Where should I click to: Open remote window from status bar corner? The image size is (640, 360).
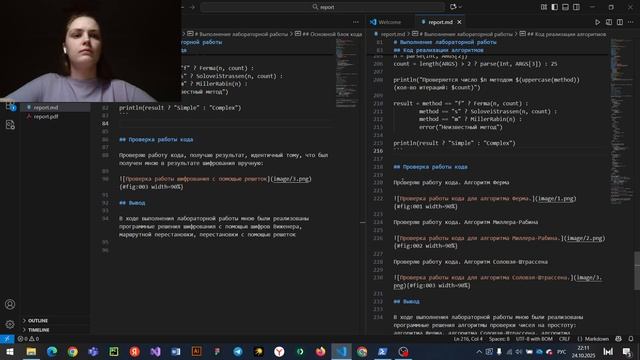click(7, 339)
